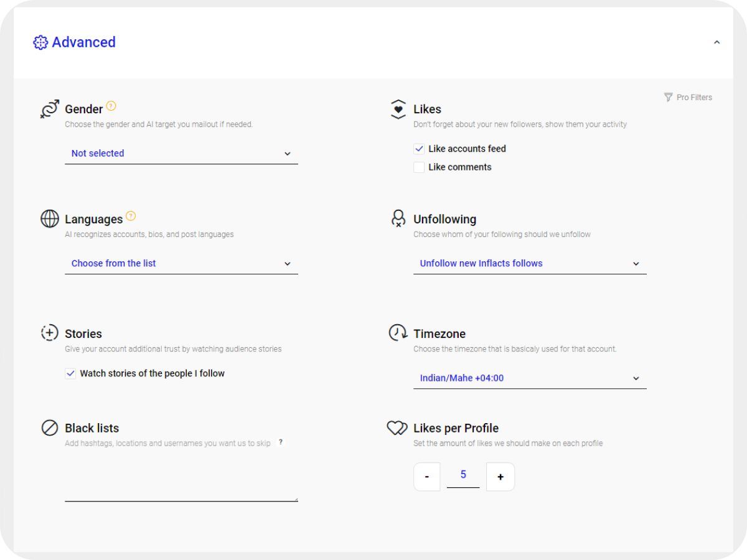The height and width of the screenshot is (560, 747).
Task: Click the Stories plus-circle icon
Action: coord(50,333)
